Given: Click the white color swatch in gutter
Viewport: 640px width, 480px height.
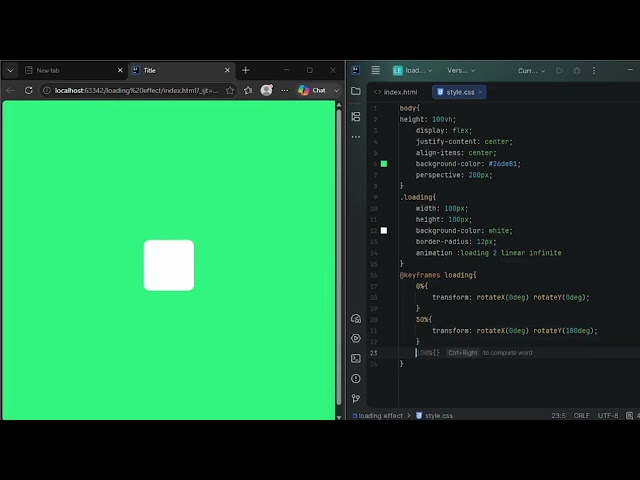Looking at the screenshot, I should click(384, 231).
